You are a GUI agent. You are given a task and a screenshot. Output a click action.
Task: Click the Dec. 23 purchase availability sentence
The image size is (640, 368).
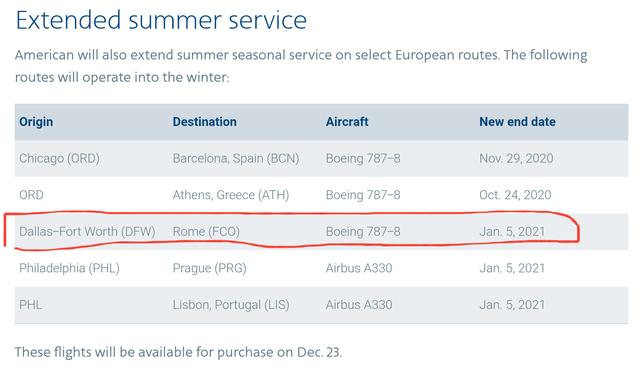(x=178, y=352)
